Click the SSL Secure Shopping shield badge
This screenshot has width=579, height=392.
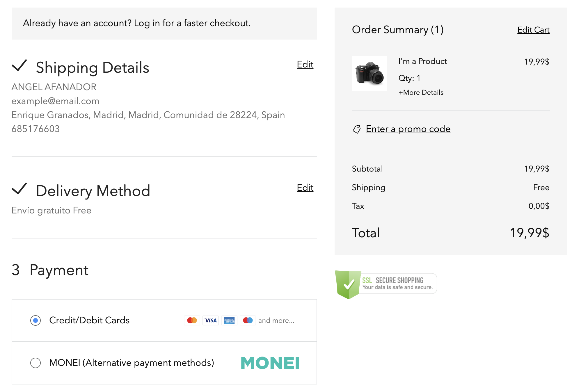(386, 284)
